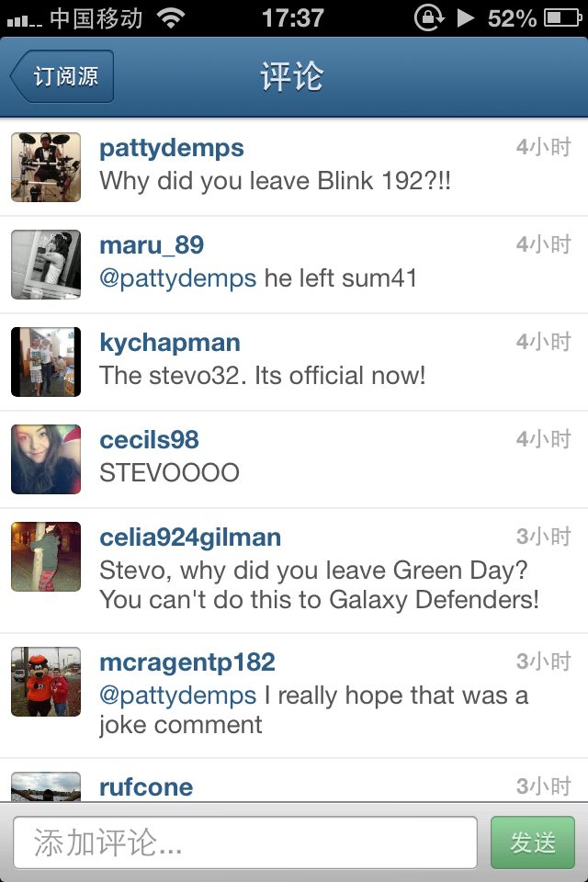Open cecils98 username link
Viewport: 588px width, 882px height.
click(x=149, y=440)
